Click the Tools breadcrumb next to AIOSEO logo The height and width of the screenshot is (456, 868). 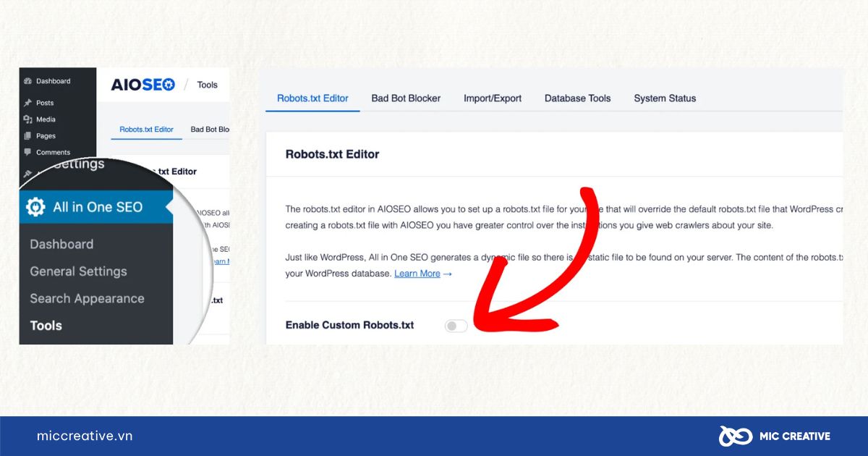[207, 85]
